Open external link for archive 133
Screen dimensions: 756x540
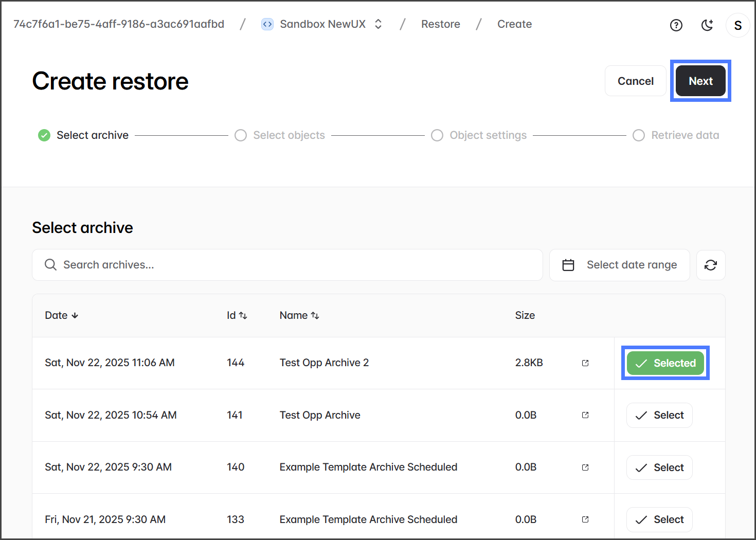pos(585,519)
